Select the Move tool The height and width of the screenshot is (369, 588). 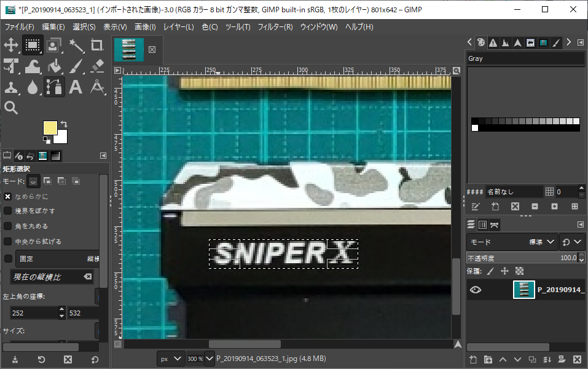(11, 45)
